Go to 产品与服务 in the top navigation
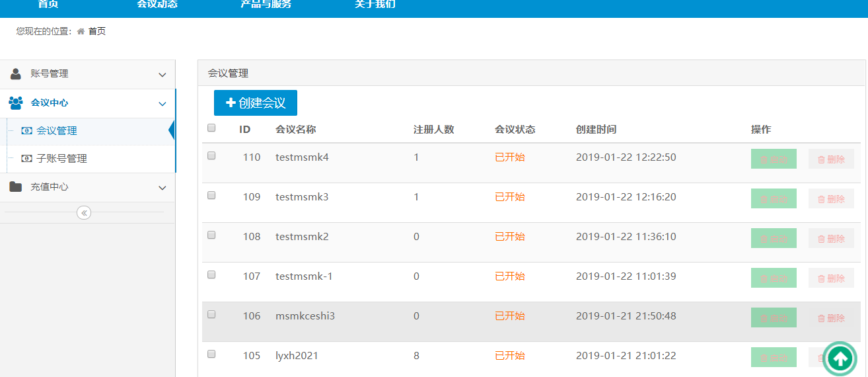The width and height of the screenshot is (868, 377). tap(266, 5)
